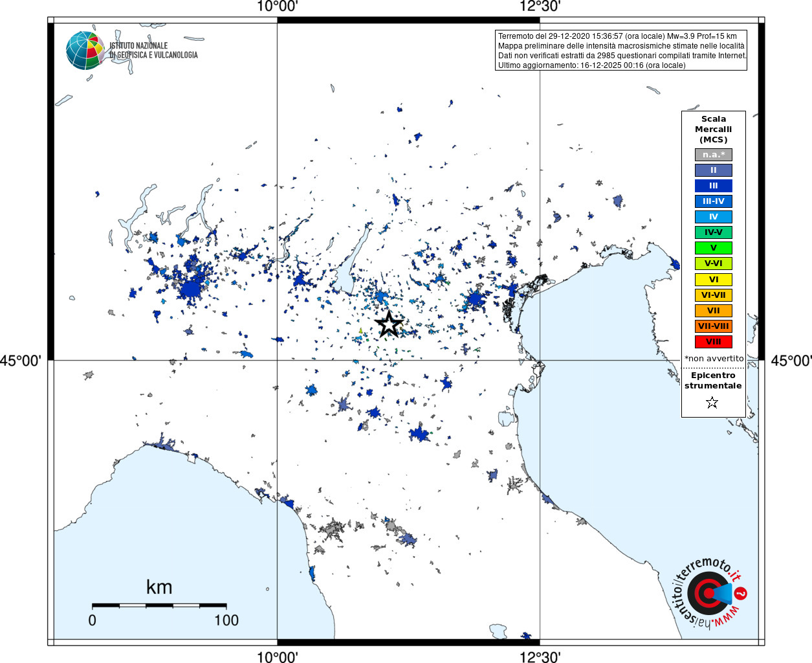Screen dimensions: 812x663
Task: Select the gray n.a.* legend swatch
Action: coord(714,155)
